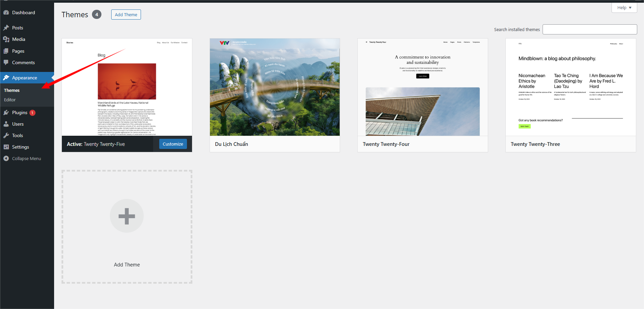This screenshot has width=644, height=309.
Task: Open the Editor submenu item
Action: pyautogui.click(x=10, y=100)
